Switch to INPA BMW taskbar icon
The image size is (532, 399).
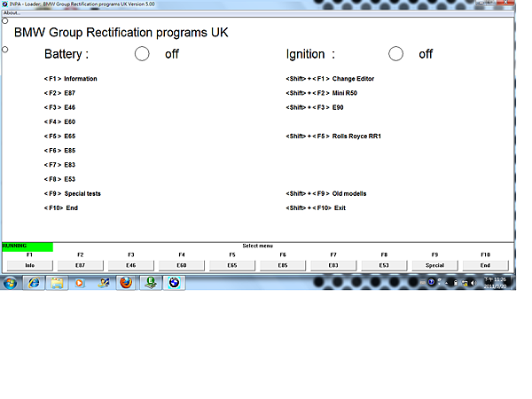[174, 283]
